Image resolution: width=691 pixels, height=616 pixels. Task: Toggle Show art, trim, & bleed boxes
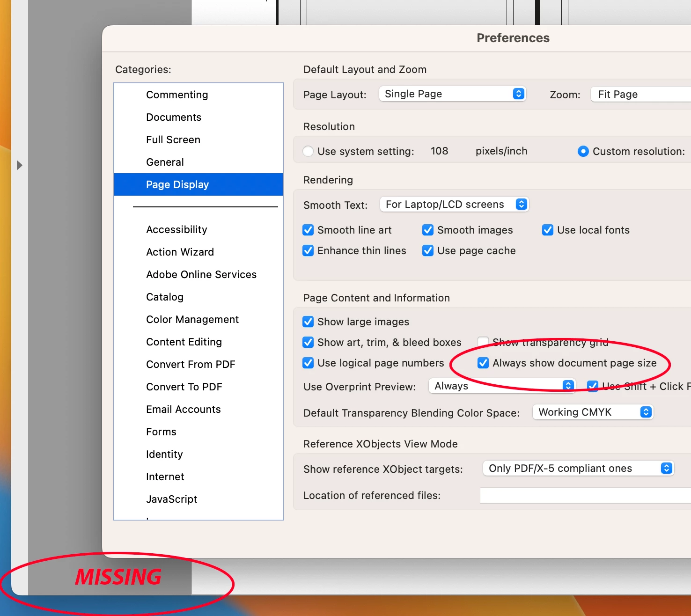(308, 342)
